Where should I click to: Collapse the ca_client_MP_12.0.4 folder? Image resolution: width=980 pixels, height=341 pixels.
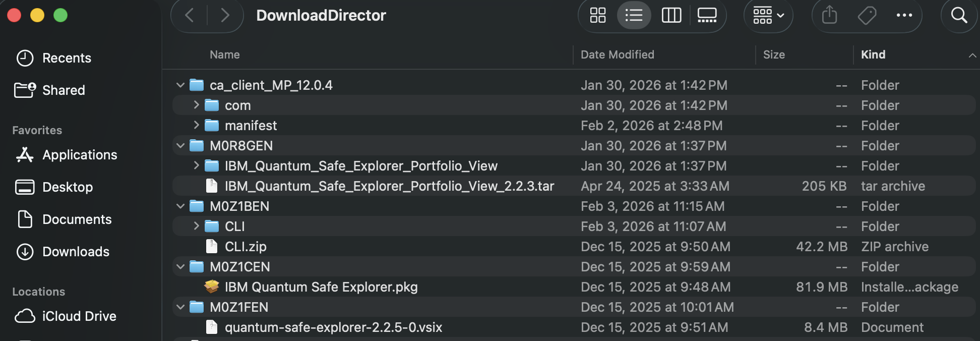click(180, 85)
